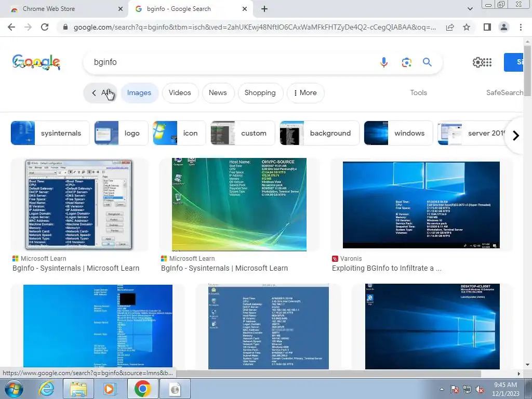
Task: Click the magnifier search button
Action: pyautogui.click(x=427, y=62)
